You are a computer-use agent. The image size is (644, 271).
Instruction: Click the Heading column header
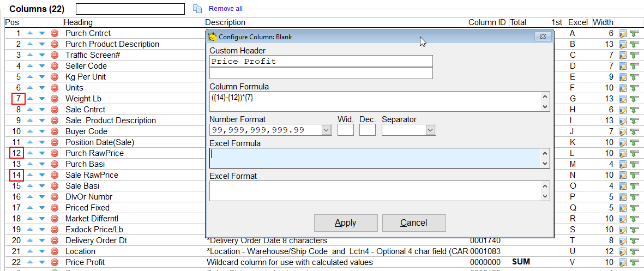point(78,22)
